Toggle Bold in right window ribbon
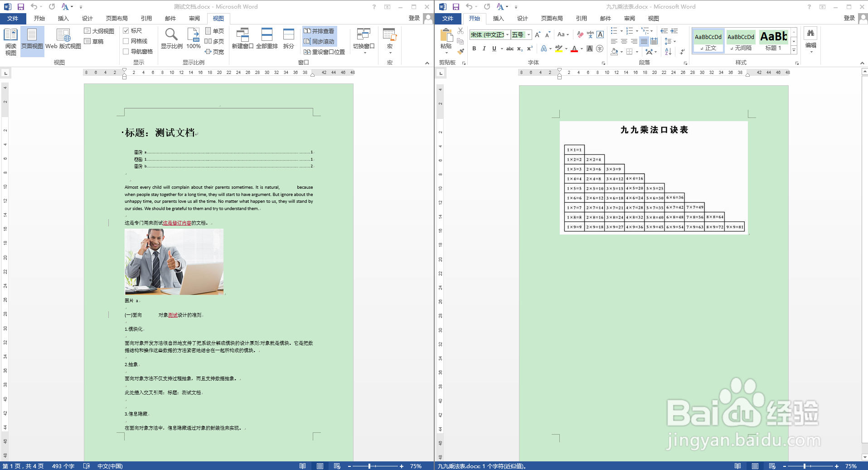 [474, 49]
